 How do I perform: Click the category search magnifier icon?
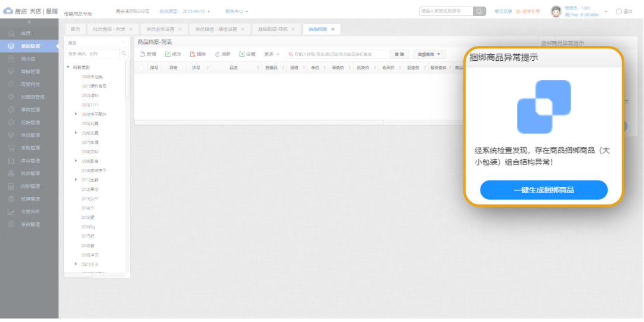(x=124, y=54)
